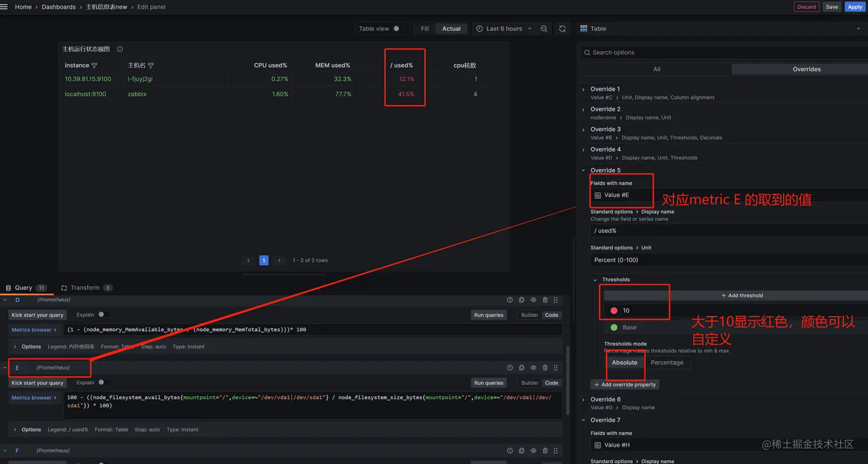The image size is (868, 464).
Task: Change the green Base threshold color
Action: click(614, 327)
